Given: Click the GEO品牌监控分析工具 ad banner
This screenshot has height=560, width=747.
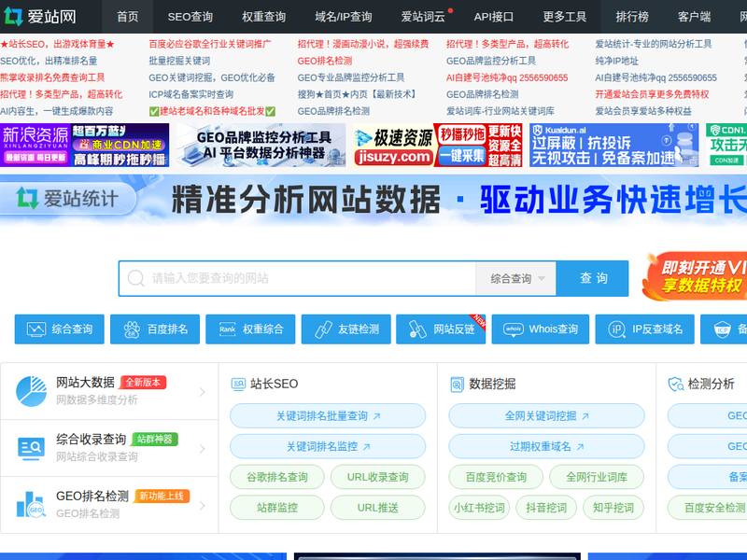Looking at the screenshot, I should [261, 145].
